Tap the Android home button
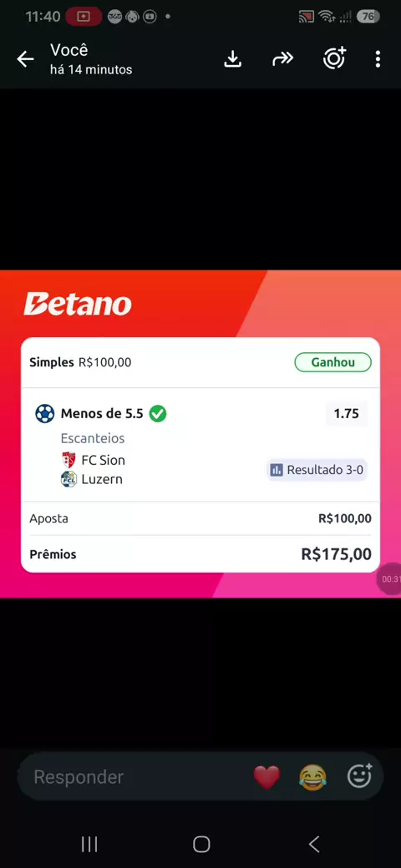 (x=201, y=844)
